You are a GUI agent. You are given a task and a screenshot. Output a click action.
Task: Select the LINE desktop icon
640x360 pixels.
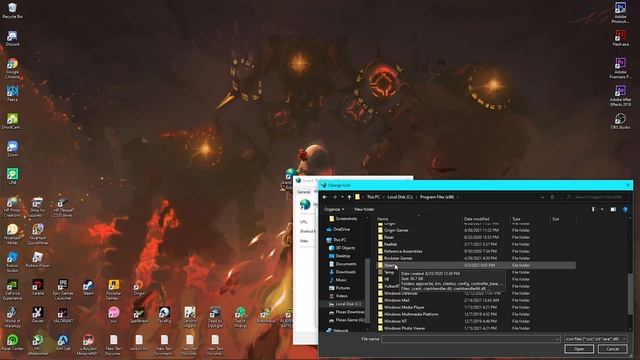click(x=12, y=176)
